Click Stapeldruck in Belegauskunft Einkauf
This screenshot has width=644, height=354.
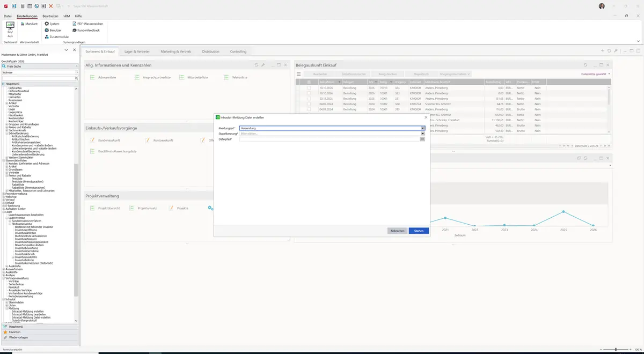tap(421, 74)
